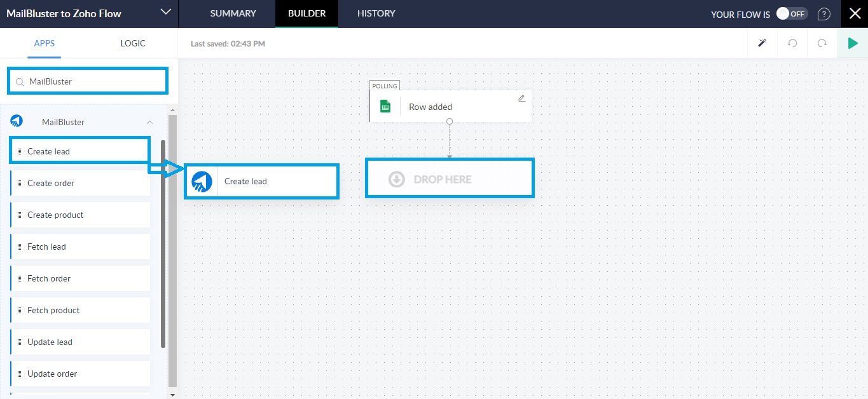Collapse the MailBluster actions list
This screenshot has height=399, width=868.
click(x=149, y=122)
